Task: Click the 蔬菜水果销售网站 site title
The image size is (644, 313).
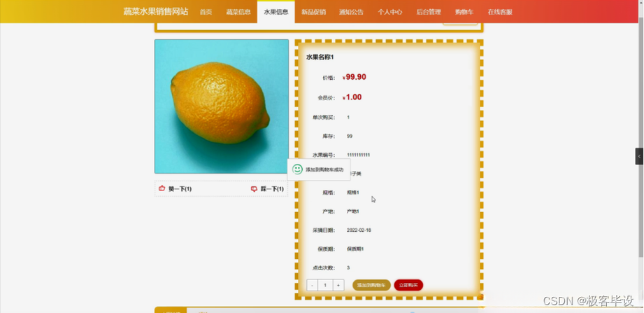Action: click(x=156, y=11)
